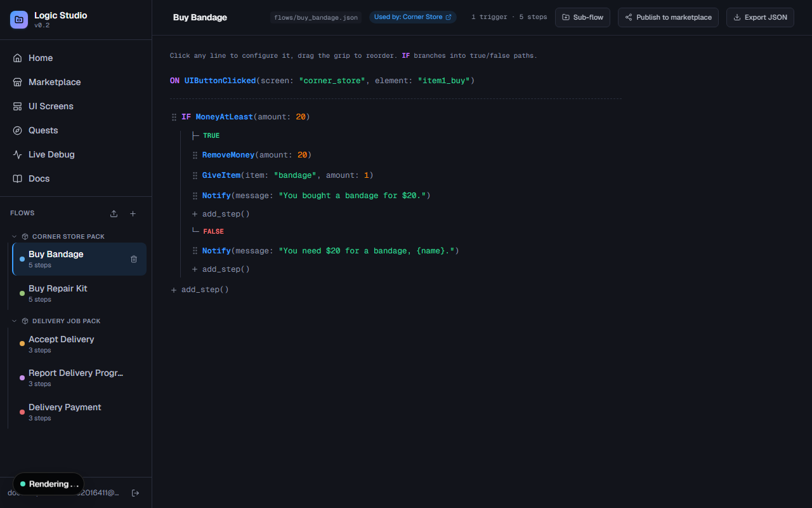Add a step in the FALSE branch

[221, 269]
